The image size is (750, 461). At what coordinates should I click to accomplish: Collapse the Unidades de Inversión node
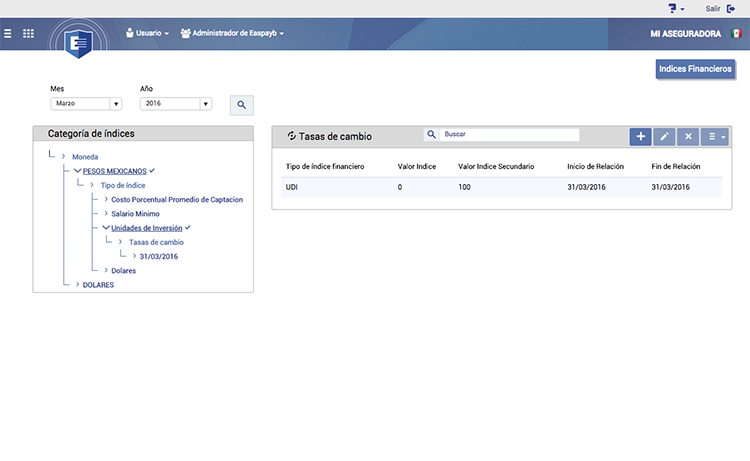[x=106, y=228]
